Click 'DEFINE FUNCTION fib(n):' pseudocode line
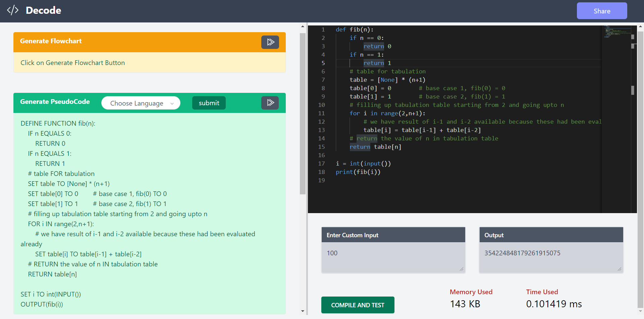The width and height of the screenshot is (644, 319). [58, 123]
